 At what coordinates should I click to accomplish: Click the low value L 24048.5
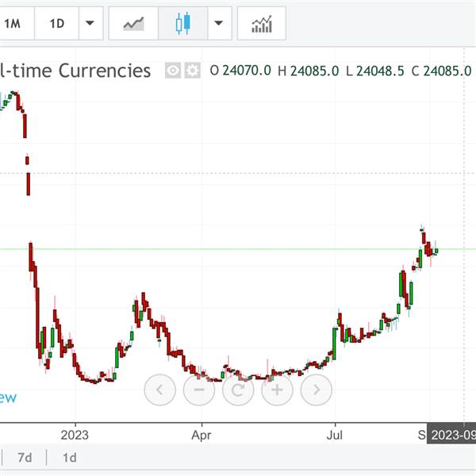click(x=375, y=71)
